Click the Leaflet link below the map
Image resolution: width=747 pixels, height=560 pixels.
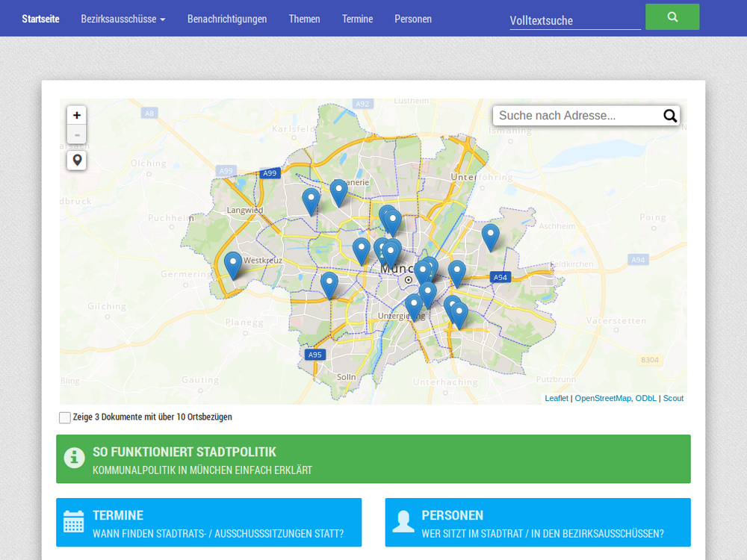click(557, 398)
